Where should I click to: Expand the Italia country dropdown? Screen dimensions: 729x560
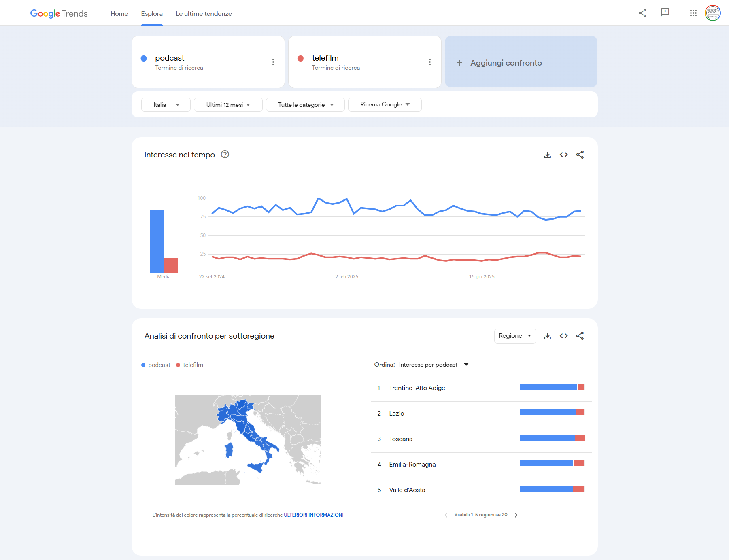pyautogui.click(x=166, y=104)
